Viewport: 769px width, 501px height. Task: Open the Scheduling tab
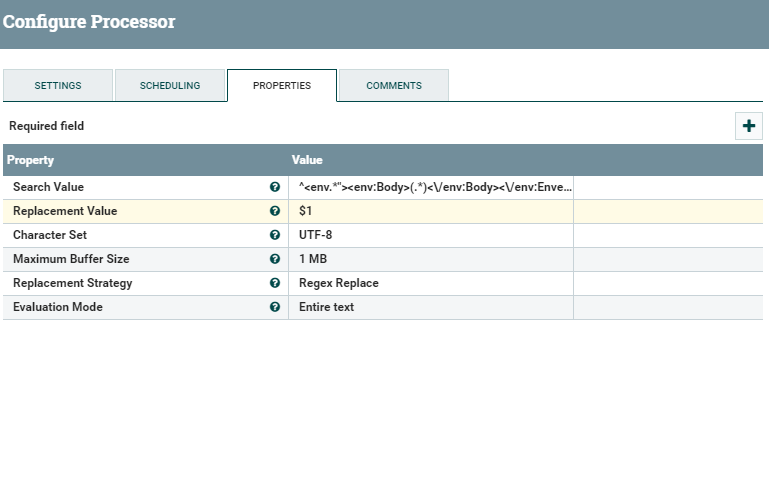169,86
